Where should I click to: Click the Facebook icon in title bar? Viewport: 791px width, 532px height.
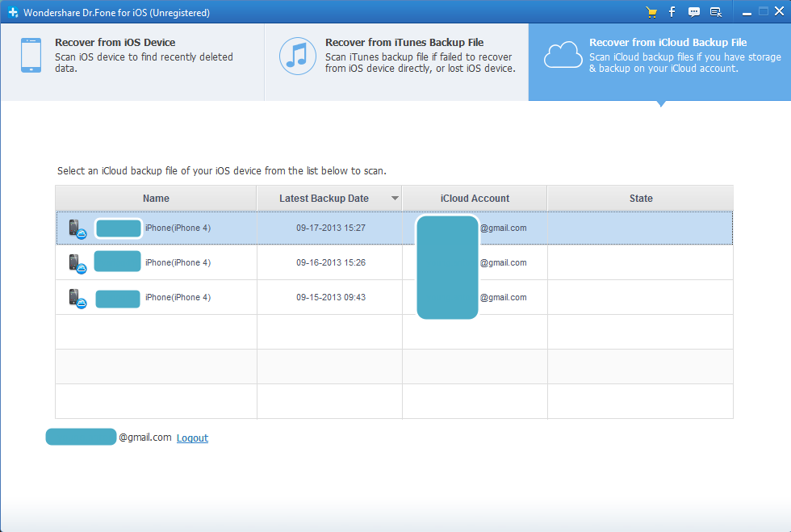672,12
